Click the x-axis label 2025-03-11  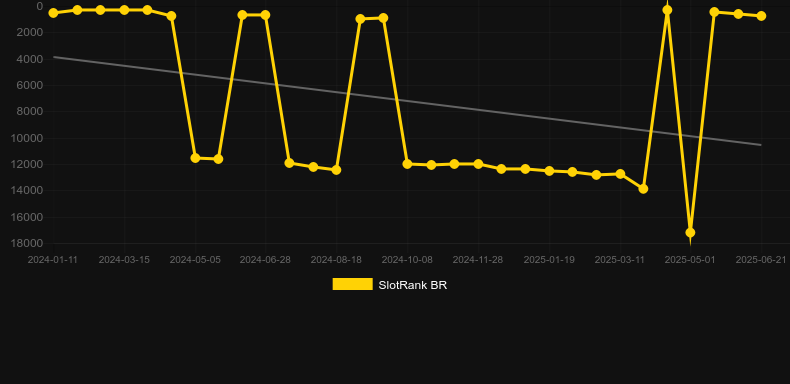coord(620,260)
